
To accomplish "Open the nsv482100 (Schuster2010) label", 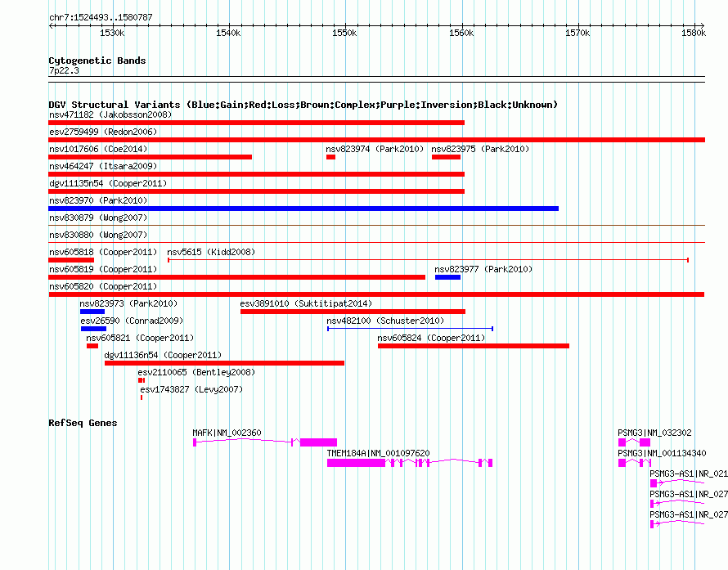I will (385, 321).
